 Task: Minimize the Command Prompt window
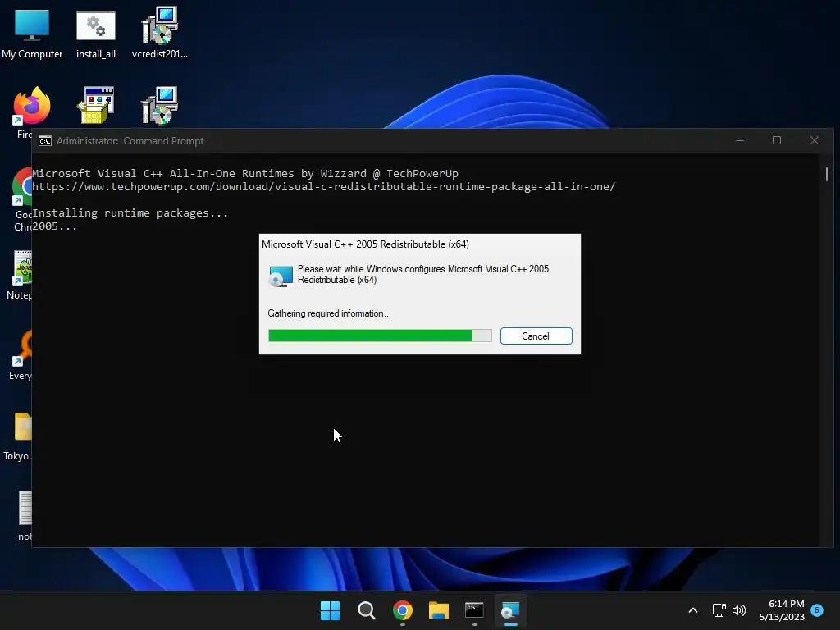pyautogui.click(x=740, y=140)
